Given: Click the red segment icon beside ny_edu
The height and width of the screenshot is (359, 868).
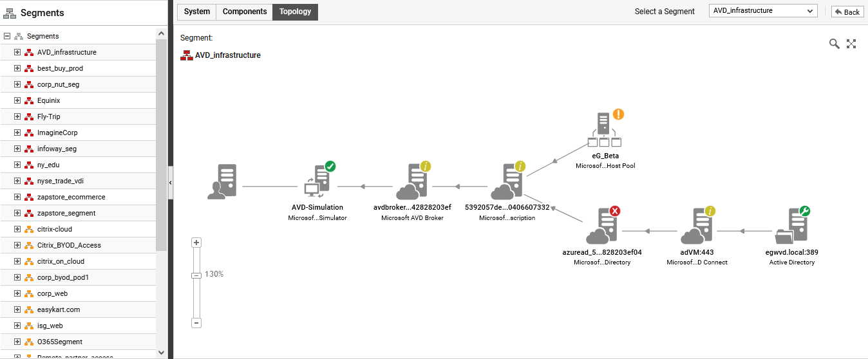Looking at the screenshot, I should pyautogui.click(x=28, y=165).
